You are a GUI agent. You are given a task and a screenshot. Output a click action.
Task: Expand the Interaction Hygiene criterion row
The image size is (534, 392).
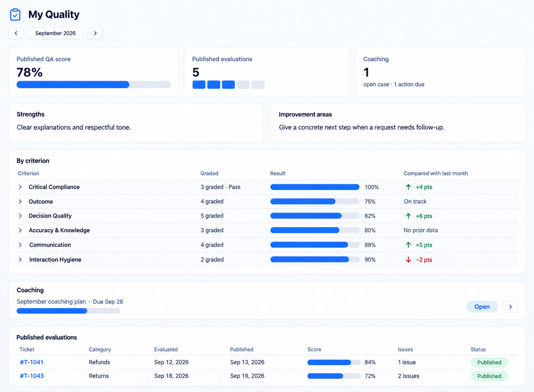20,260
